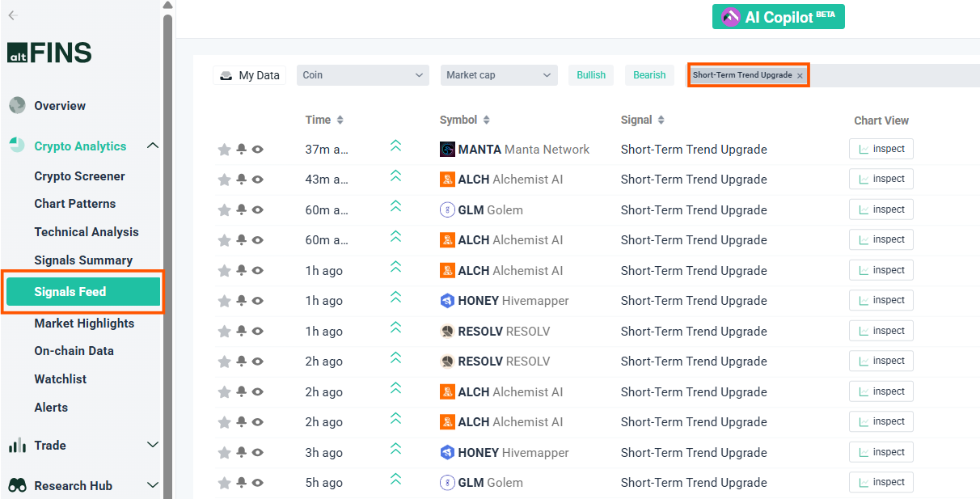Open Crypto Screener in the sidebar

(79, 176)
